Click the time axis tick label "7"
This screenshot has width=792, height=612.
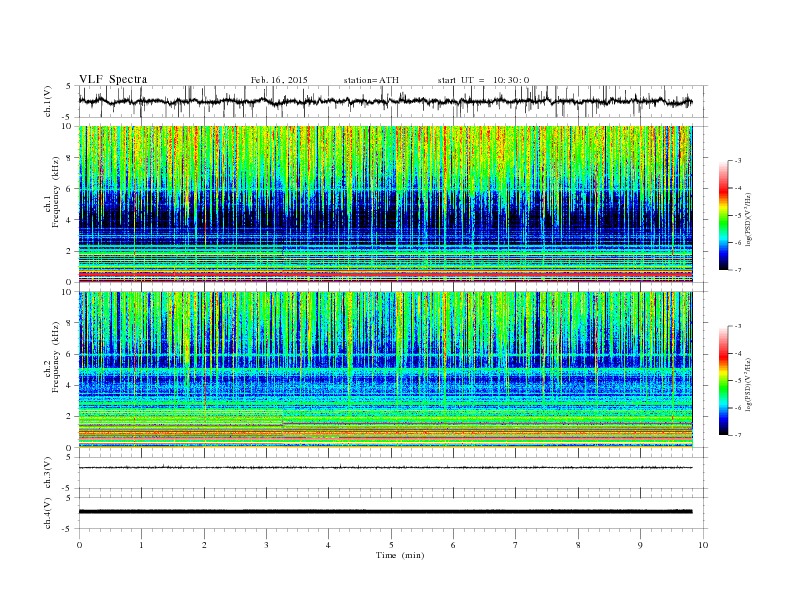(x=515, y=545)
